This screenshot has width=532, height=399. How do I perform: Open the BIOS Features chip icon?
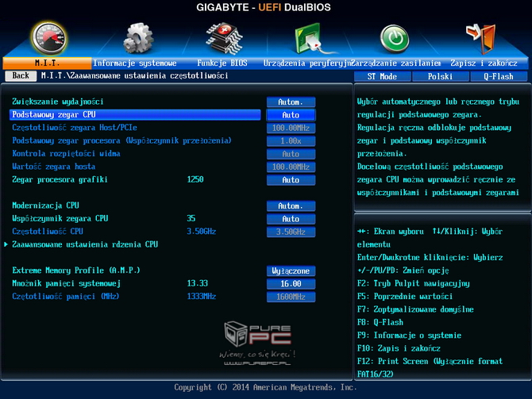tap(224, 38)
